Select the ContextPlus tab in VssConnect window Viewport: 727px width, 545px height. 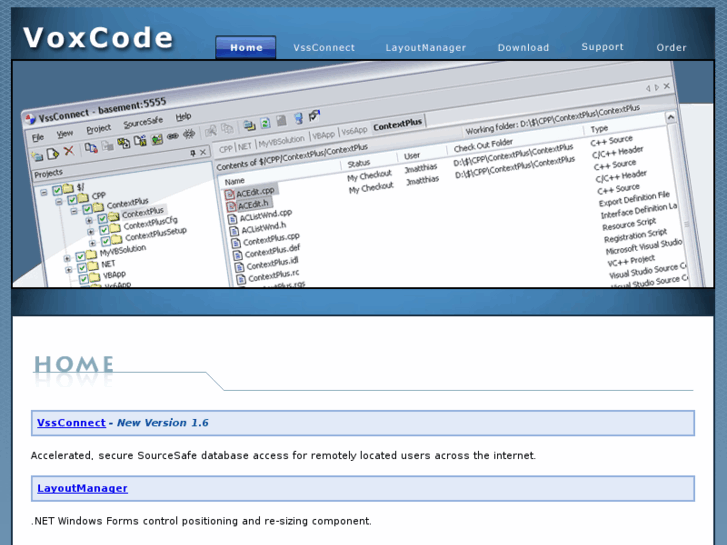[398, 126]
